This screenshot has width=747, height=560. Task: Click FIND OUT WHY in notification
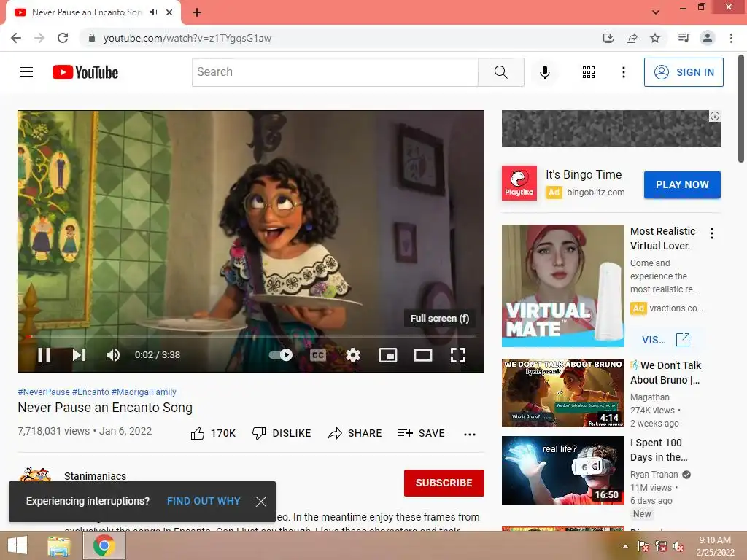tap(204, 501)
